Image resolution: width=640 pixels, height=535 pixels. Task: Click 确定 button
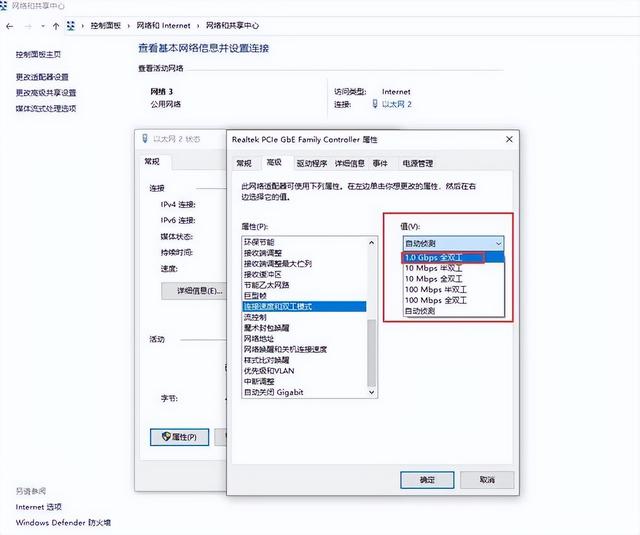point(427,480)
